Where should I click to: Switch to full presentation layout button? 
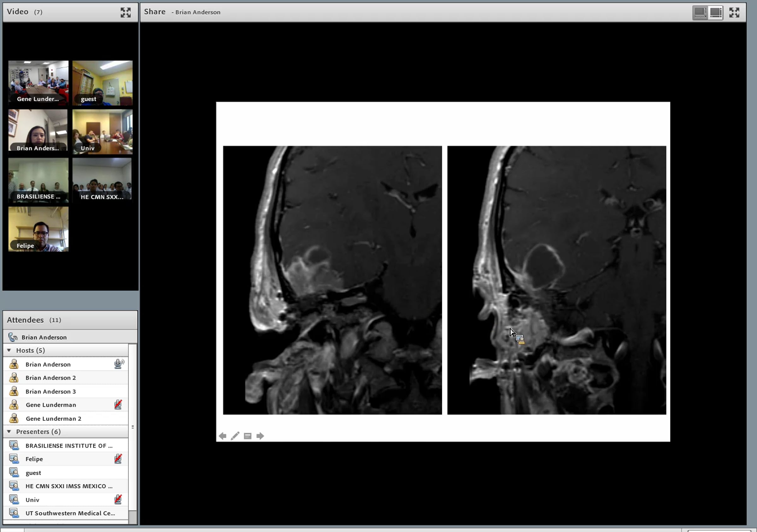click(x=715, y=13)
